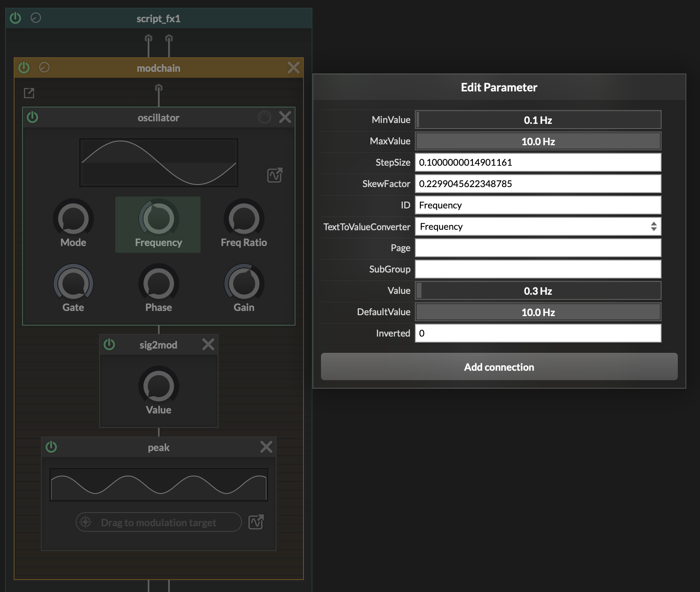Click the MaxValue slider
The height and width of the screenshot is (592, 700).
pos(538,141)
